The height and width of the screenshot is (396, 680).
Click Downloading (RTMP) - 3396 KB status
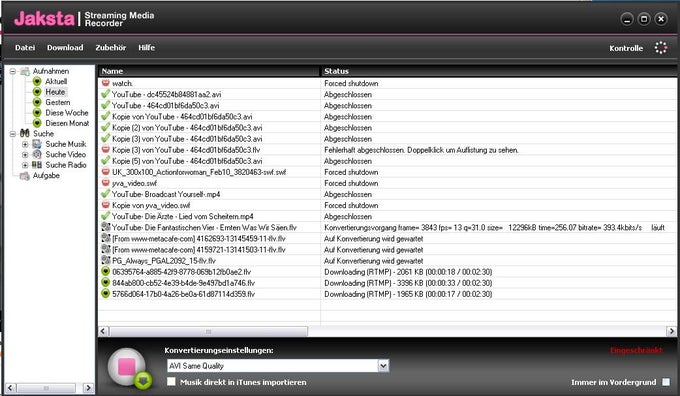[408, 283]
